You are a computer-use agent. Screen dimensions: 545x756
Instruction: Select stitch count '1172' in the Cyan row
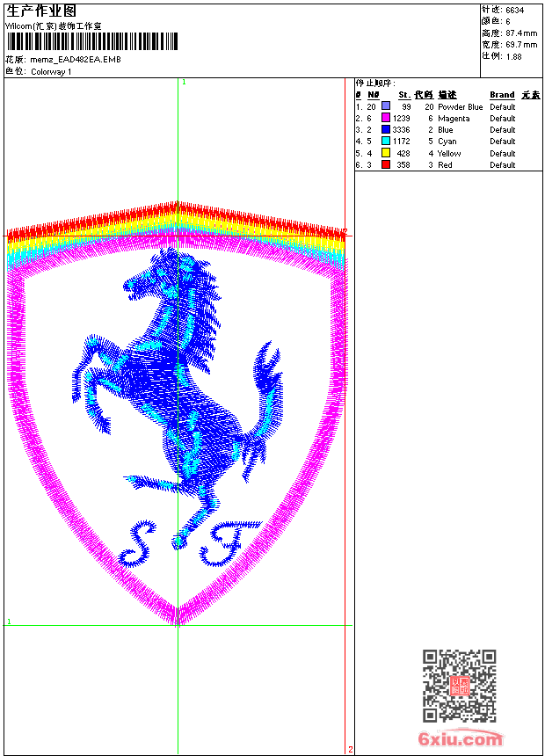click(401, 142)
